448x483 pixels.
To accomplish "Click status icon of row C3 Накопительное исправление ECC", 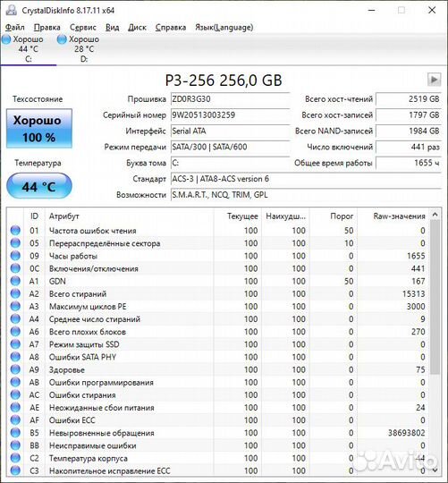I will (x=15, y=470).
